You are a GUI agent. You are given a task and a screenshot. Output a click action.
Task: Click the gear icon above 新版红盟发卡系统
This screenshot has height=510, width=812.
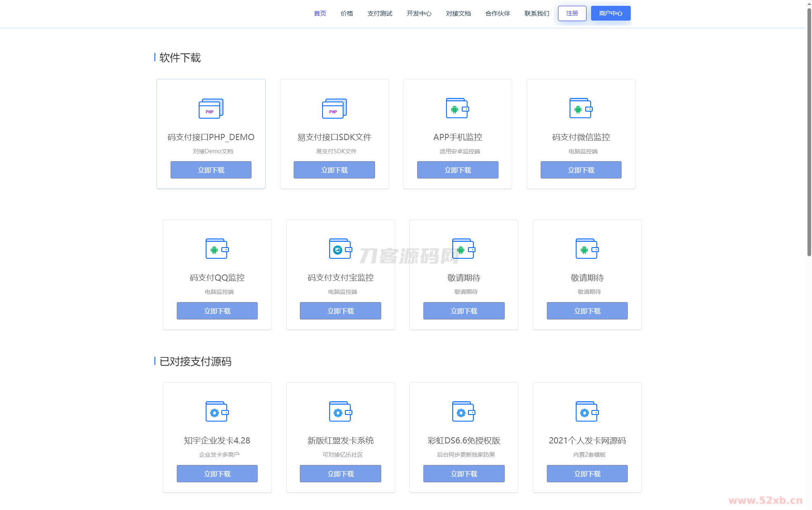340,412
